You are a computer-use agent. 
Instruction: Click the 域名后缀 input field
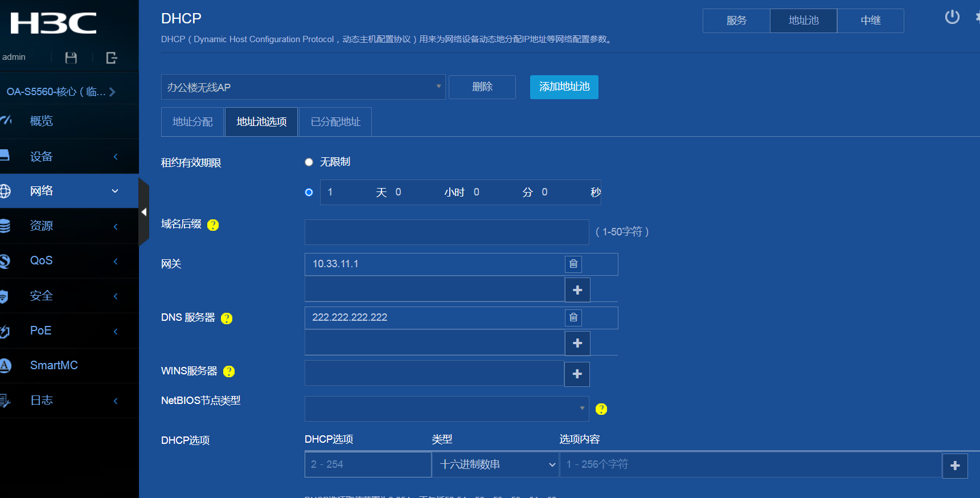pos(447,232)
